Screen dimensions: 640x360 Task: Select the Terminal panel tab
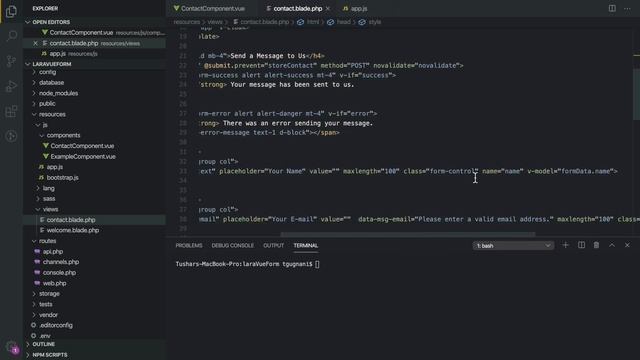tap(306, 245)
